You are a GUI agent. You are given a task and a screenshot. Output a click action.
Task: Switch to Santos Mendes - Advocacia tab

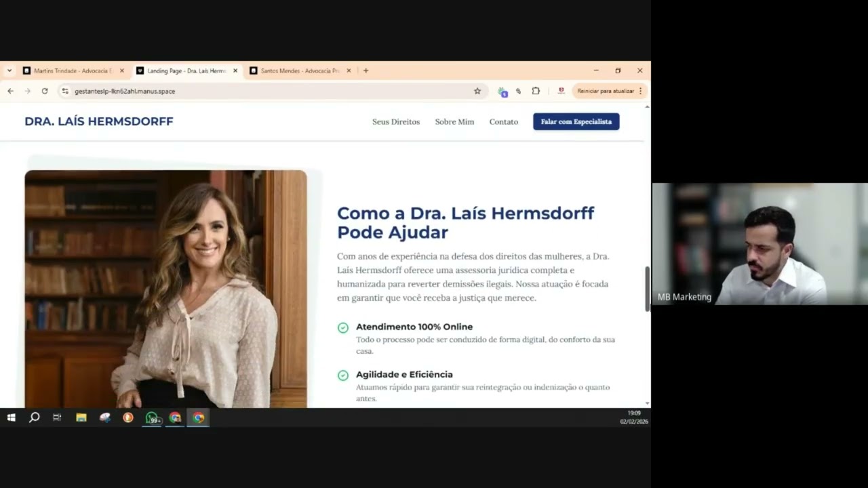point(300,70)
